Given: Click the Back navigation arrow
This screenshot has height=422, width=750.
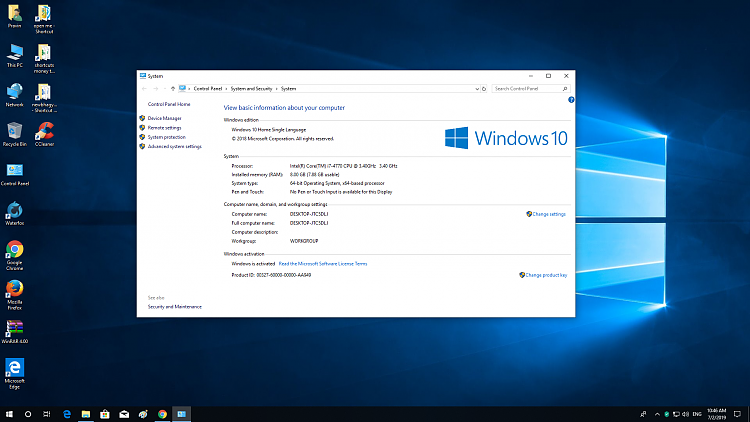Looking at the screenshot, I should click(144, 89).
